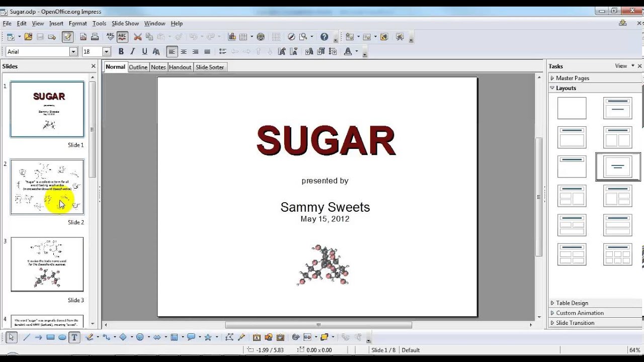Click the May 15, 2012 date text

click(325, 219)
